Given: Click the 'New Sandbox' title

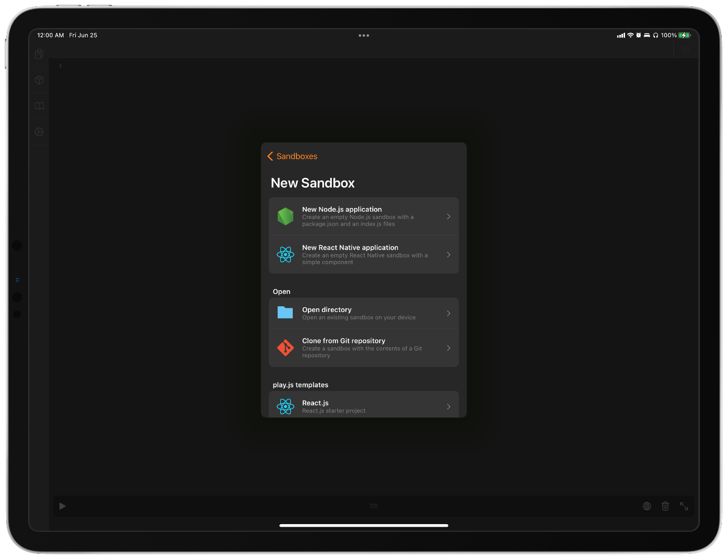Looking at the screenshot, I should click(313, 183).
